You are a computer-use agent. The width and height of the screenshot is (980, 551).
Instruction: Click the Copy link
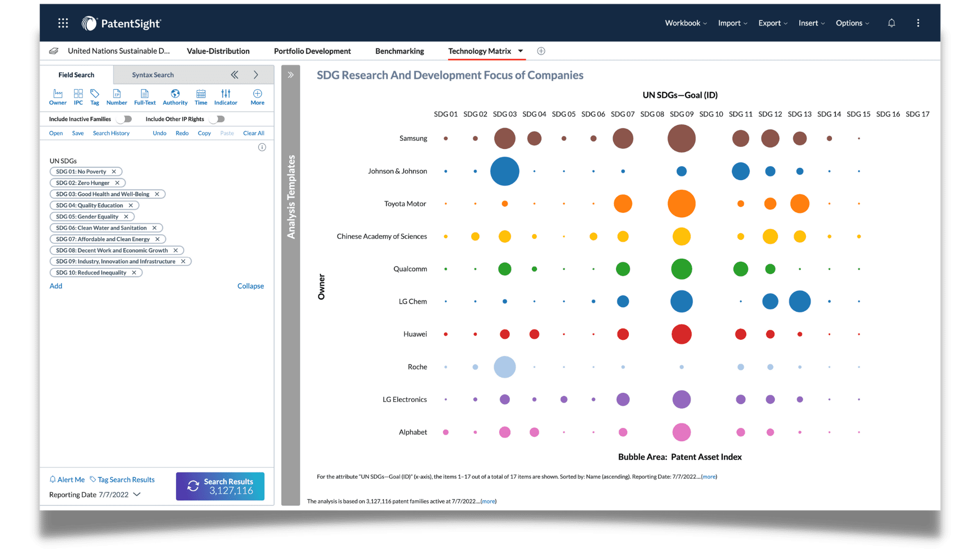[204, 134]
